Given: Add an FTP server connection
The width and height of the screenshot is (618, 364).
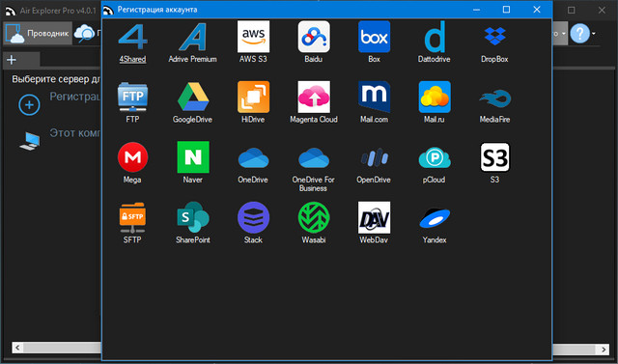Looking at the screenshot, I should (132, 97).
